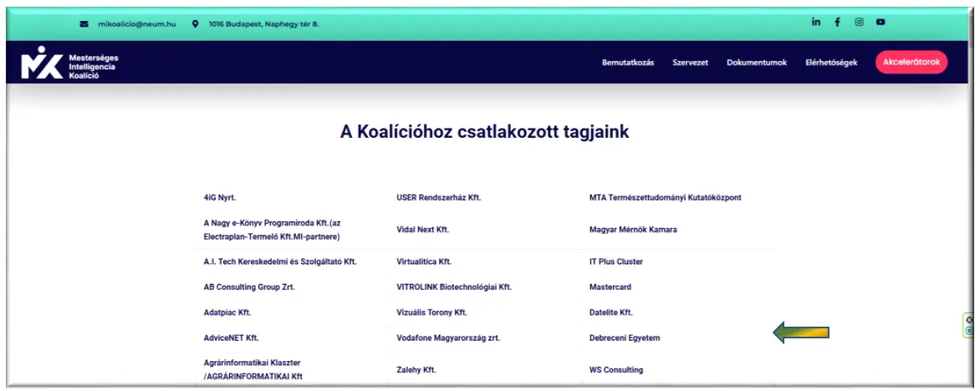This screenshot has width=980, height=391.
Task: Open the Facebook social icon
Action: (x=837, y=23)
